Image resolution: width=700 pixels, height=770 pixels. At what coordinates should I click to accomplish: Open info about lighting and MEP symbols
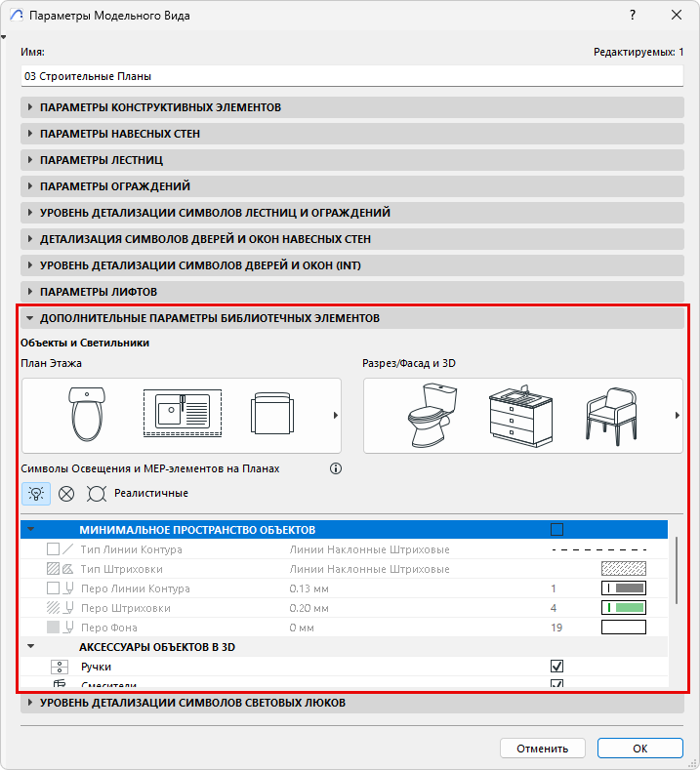(336, 468)
